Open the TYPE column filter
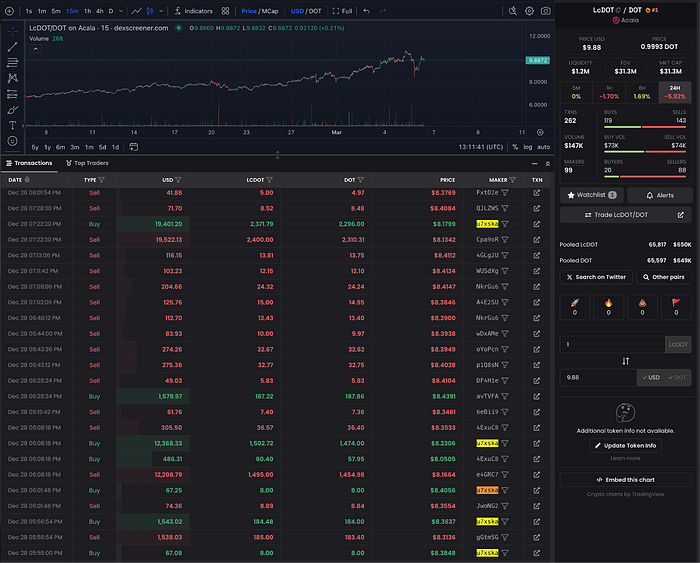The width and height of the screenshot is (700, 563). coord(102,180)
